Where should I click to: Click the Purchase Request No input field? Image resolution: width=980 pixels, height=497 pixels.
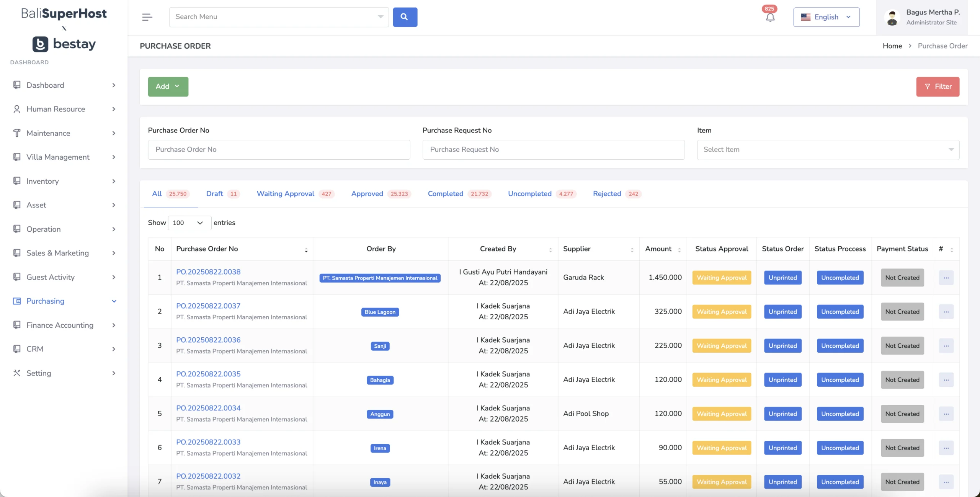[x=554, y=150]
